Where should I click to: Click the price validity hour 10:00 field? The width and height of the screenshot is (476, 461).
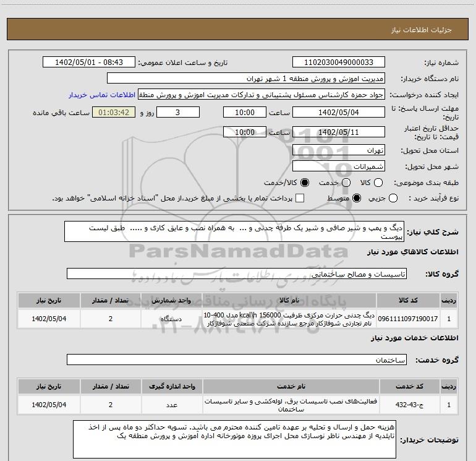[x=245, y=132]
